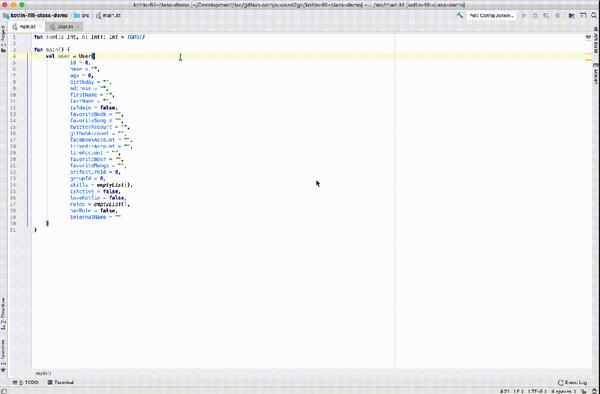Toggle tool window bars in bottom-left corner
600x394 pixels.
tap(4, 391)
